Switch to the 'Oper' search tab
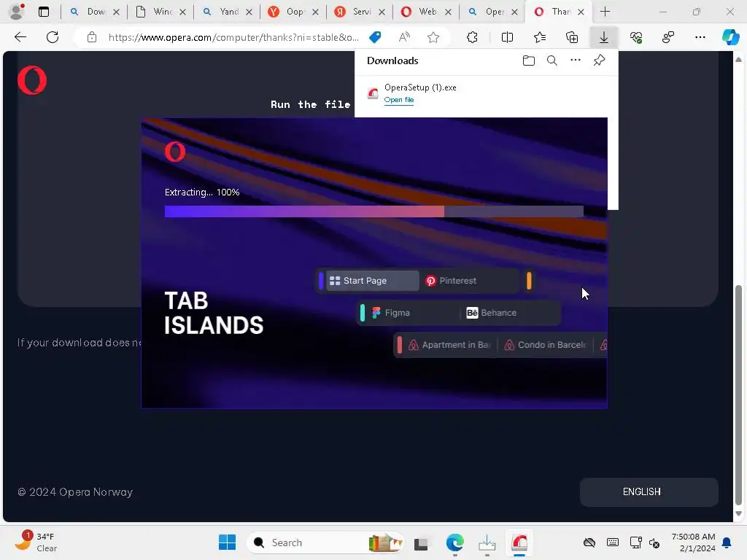 [493, 12]
